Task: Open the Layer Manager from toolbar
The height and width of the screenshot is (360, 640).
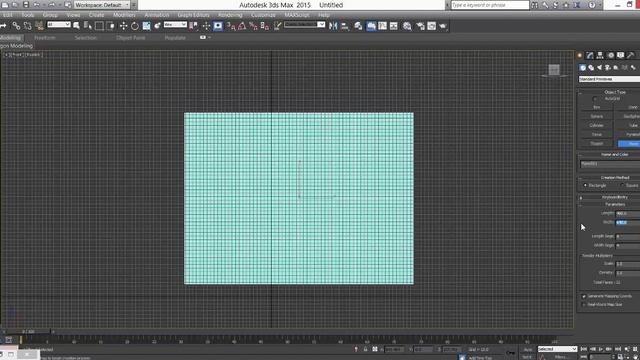Action: click(x=358, y=26)
